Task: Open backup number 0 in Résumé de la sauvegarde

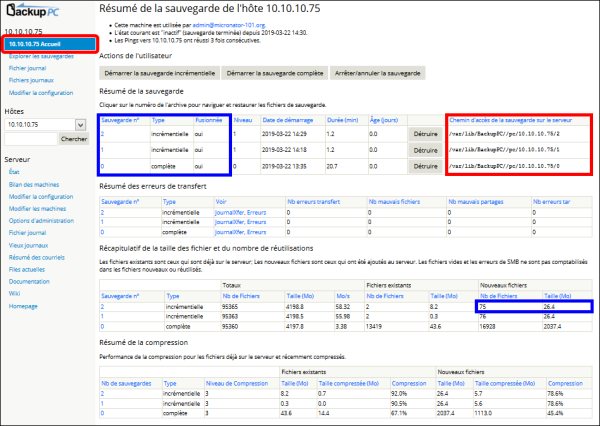Action: coord(103,166)
